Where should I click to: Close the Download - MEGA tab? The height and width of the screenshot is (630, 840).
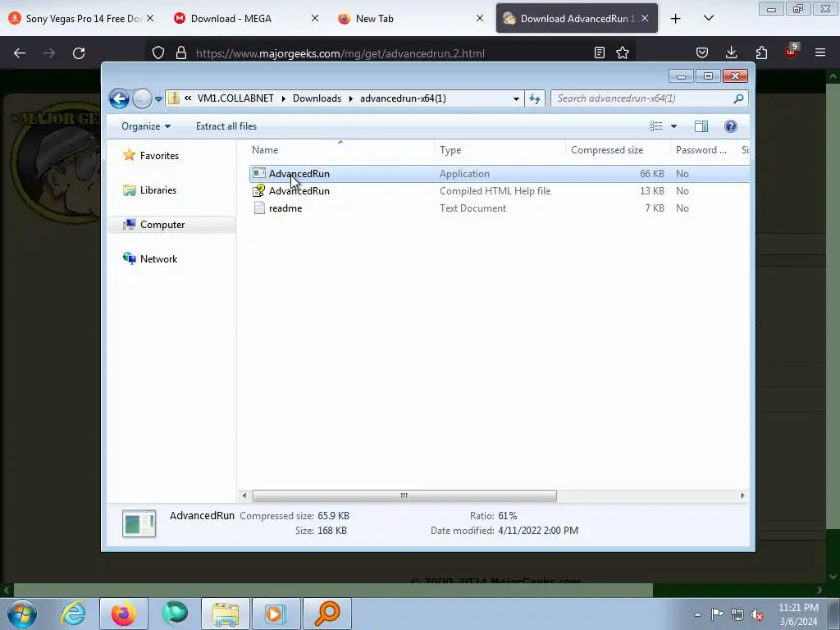(315, 19)
